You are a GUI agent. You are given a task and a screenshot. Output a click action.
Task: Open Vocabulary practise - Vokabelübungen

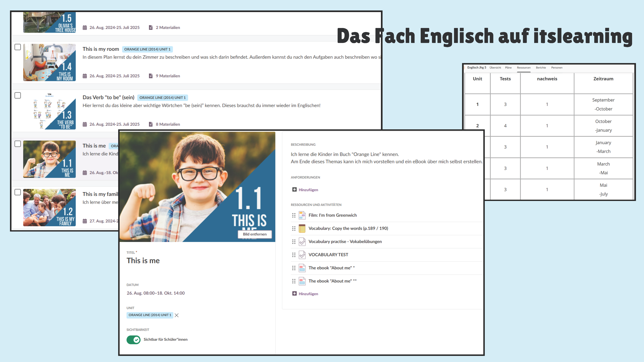tap(345, 242)
